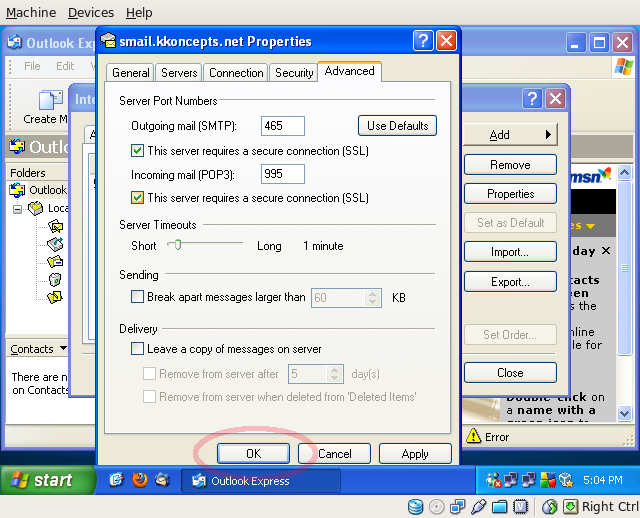640x518 pixels.
Task: Select the Deleted Items trash icon
Action: pyautogui.click(x=55, y=279)
